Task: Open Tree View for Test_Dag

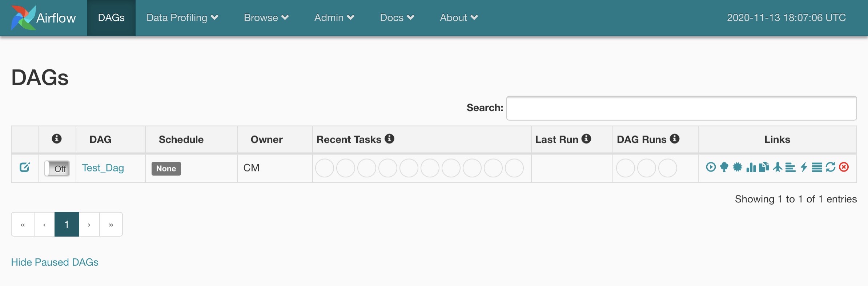Action: click(724, 167)
